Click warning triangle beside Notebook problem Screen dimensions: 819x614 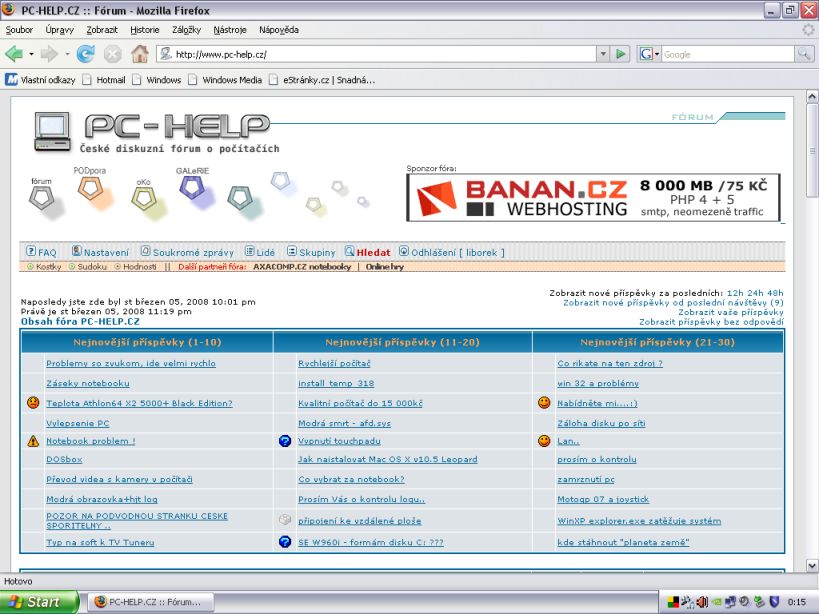click(x=33, y=441)
